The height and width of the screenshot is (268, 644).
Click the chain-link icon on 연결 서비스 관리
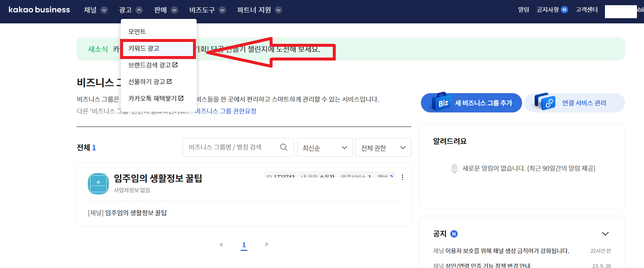pos(545,102)
